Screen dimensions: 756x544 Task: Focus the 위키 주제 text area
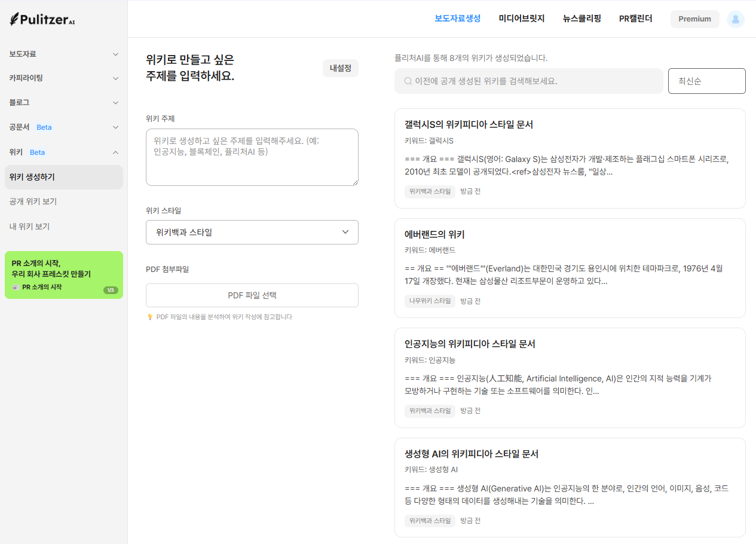click(252, 157)
